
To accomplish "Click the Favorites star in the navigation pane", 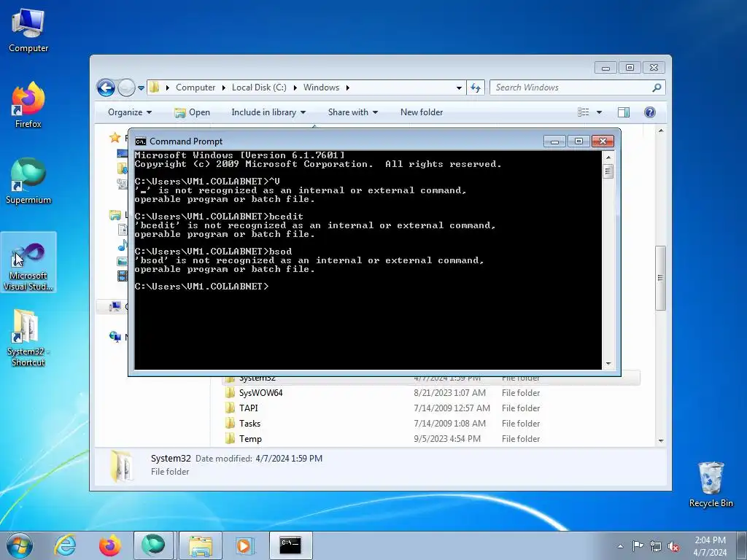I will coord(115,138).
